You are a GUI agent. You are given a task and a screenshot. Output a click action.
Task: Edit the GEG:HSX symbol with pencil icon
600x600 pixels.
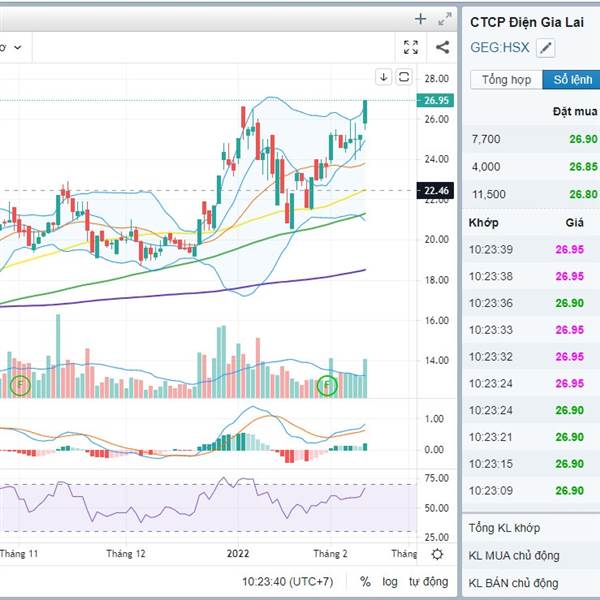point(545,48)
